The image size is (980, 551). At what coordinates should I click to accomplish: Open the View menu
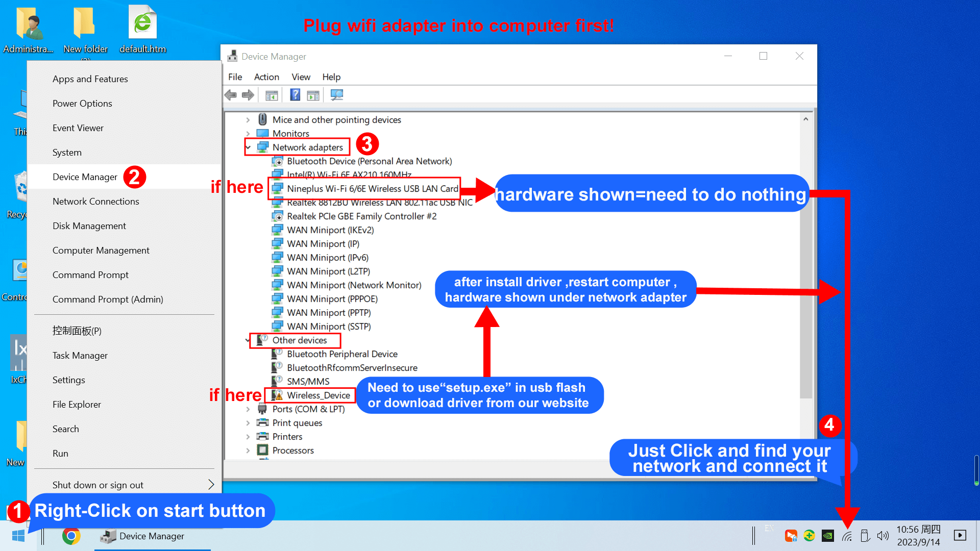[x=301, y=77]
